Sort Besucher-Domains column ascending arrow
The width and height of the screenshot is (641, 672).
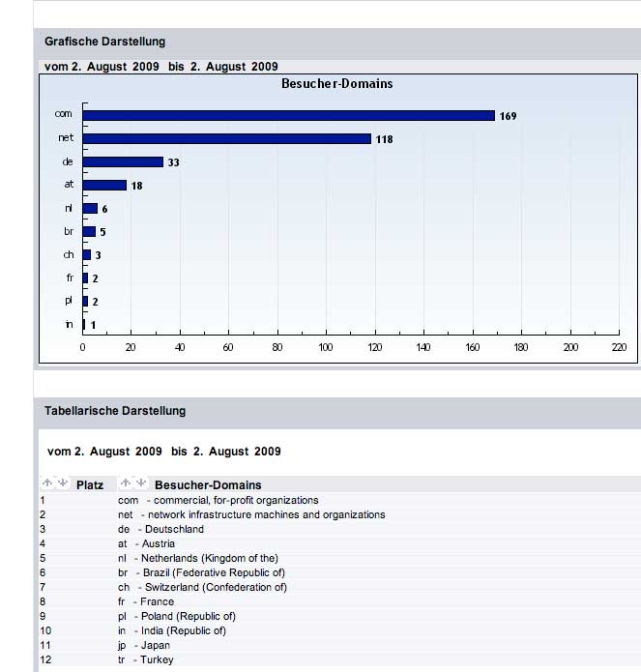pos(125,483)
